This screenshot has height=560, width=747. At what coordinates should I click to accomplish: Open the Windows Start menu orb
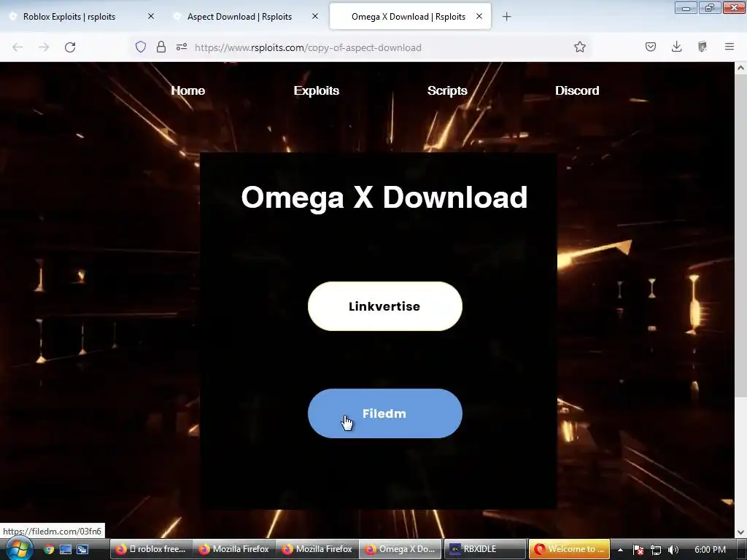point(18,548)
